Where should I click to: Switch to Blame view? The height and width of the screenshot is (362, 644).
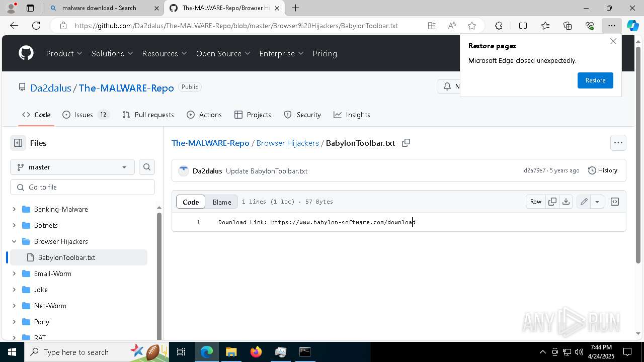222,202
